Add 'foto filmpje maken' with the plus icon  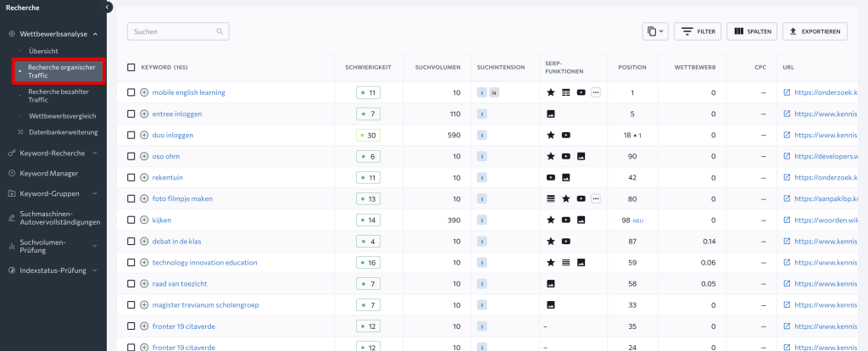click(x=144, y=198)
